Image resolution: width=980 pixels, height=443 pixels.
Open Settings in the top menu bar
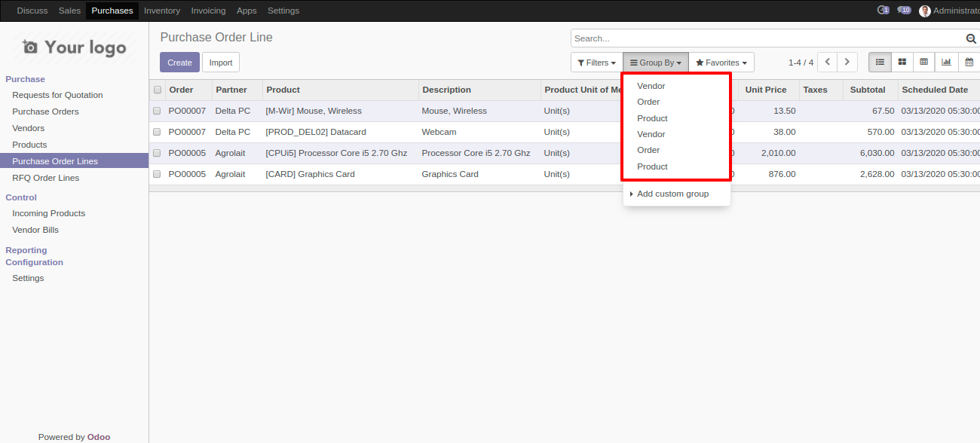(x=283, y=11)
